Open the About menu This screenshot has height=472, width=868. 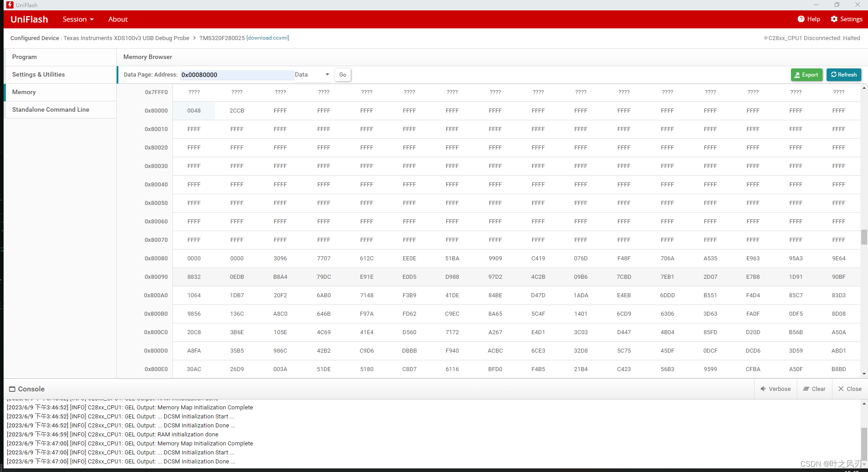[118, 19]
